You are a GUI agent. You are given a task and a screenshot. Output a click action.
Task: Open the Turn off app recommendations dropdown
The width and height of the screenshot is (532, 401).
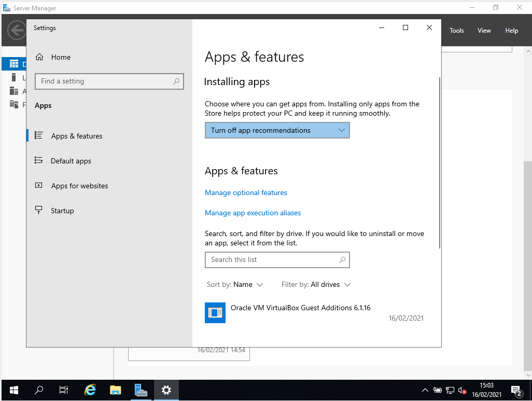click(277, 130)
